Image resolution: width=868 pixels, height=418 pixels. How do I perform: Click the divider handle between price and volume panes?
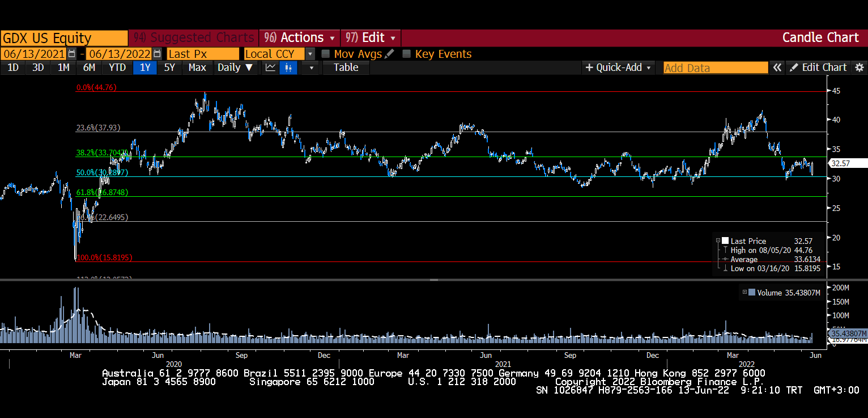point(434,280)
